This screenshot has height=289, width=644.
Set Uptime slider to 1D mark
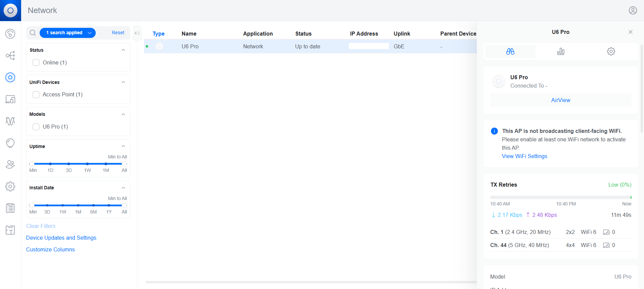pos(50,164)
